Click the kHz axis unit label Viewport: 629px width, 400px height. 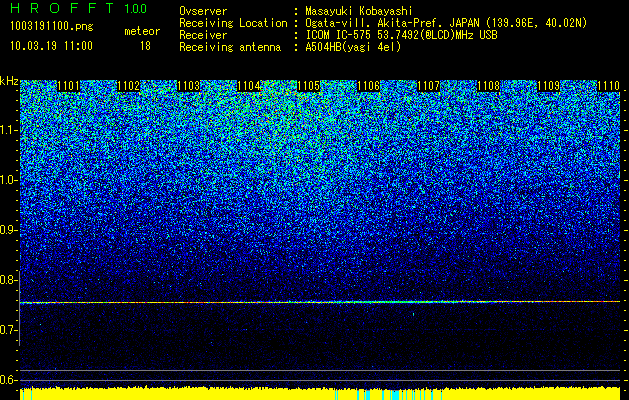(9, 81)
